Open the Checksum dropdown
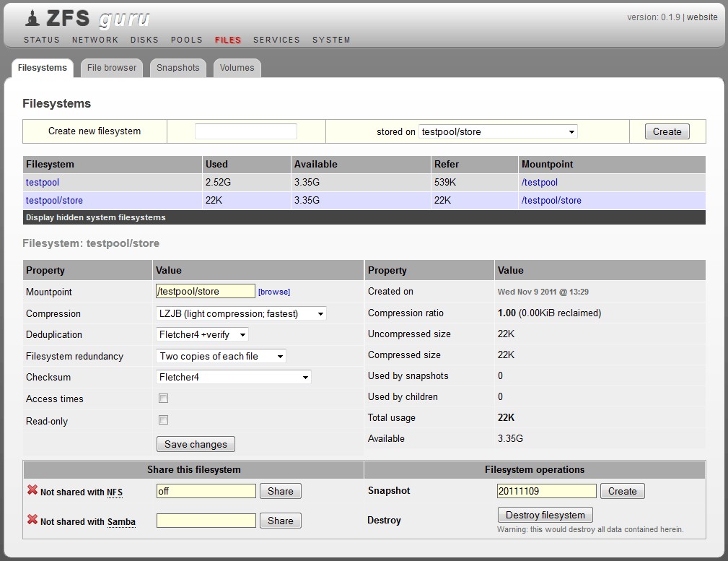This screenshot has height=561, width=728. point(234,377)
